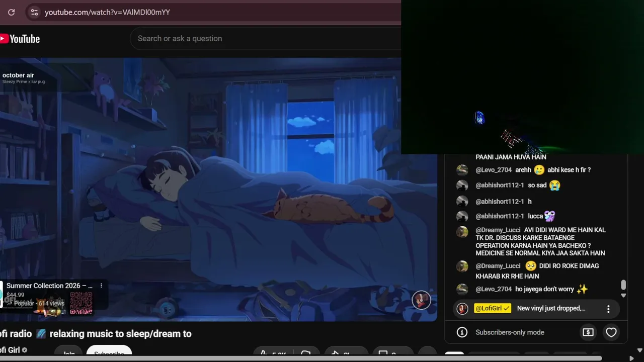This screenshot has width=644, height=362.
Task: Click the verified badge next to Lofi Girl
Action: pos(24,350)
